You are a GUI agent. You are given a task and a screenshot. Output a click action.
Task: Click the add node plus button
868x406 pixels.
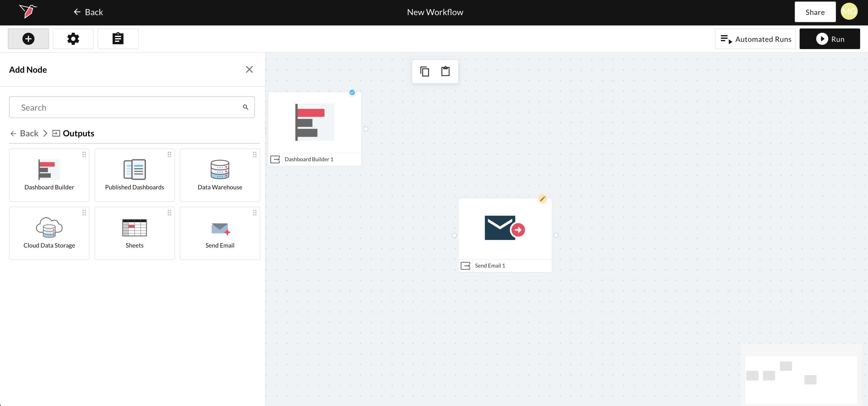click(x=28, y=39)
